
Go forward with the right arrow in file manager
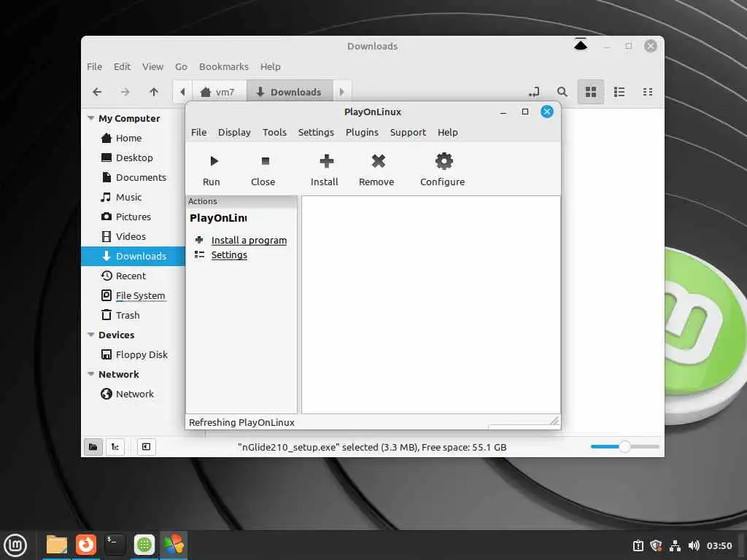(x=125, y=92)
